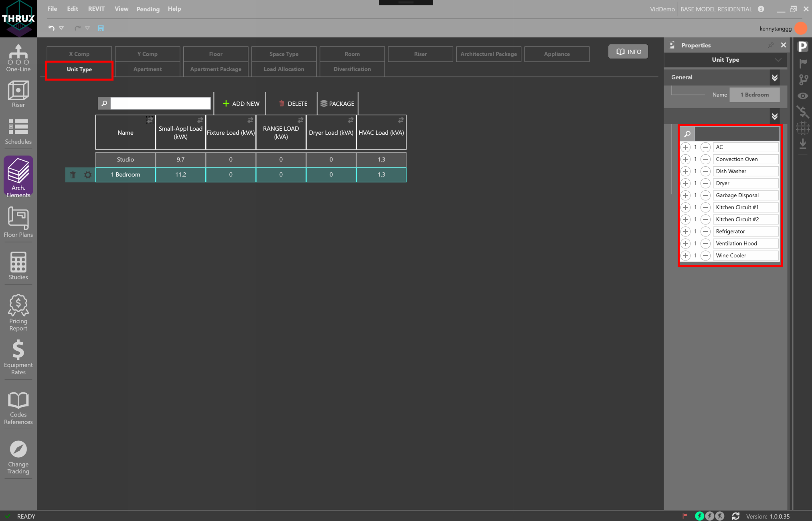812x521 pixels.
Task: Open the REVIT menu
Action: tap(96, 9)
